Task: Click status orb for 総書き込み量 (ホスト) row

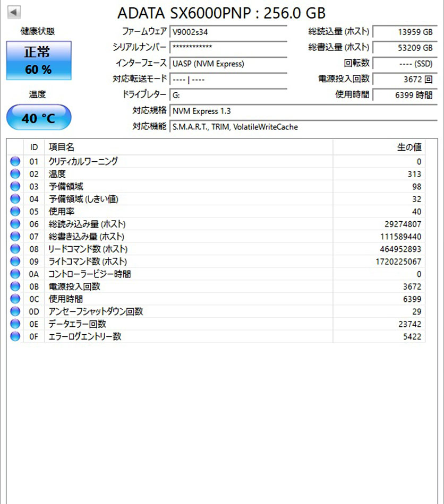Action: 15,236
